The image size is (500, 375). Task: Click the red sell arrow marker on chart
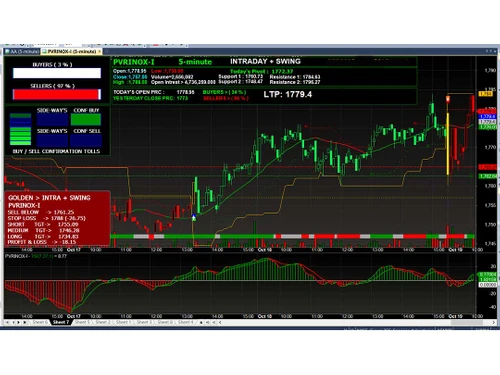[x=448, y=99]
